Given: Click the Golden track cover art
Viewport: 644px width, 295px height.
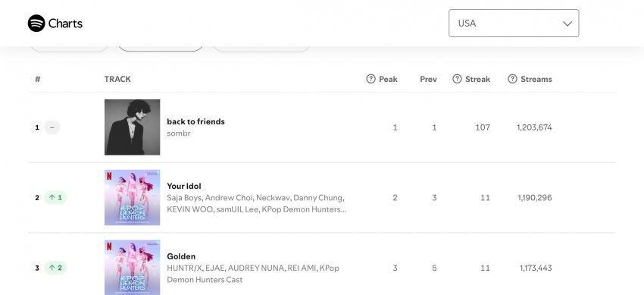Looking at the screenshot, I should pyautogui.click(x=133, y=268).
